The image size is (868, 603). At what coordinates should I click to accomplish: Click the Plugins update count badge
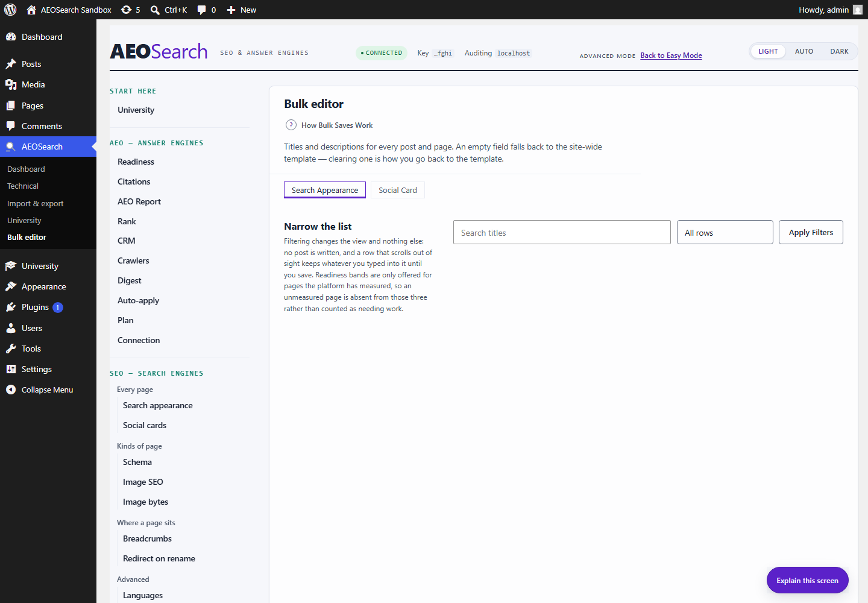58,308
